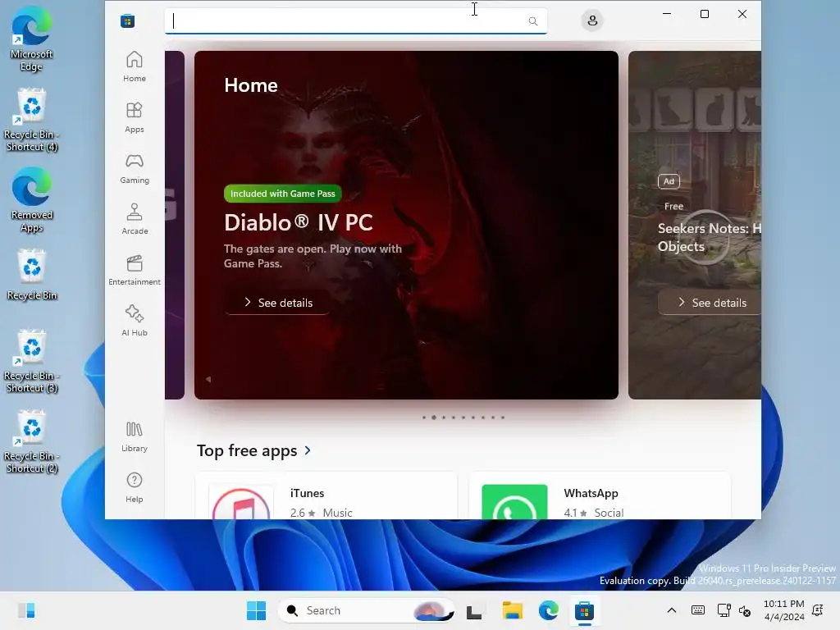Open File Explorer from taskbar

coord(512,610)
